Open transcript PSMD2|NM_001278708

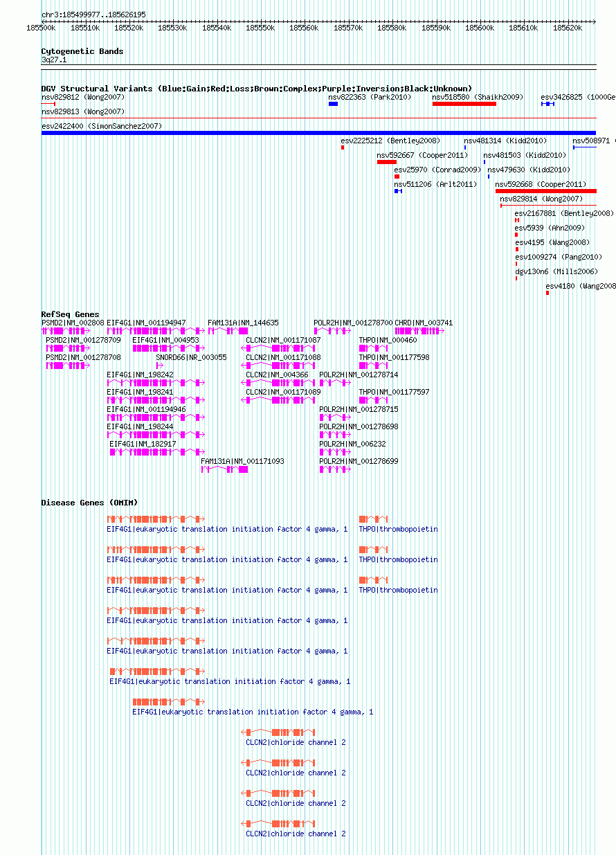[x=83, y=358]
